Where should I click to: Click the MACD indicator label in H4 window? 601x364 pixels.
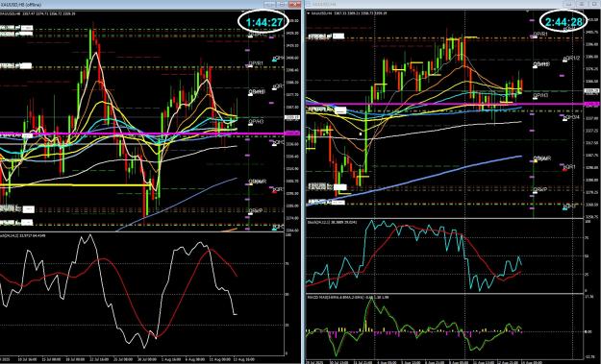coord(348,297)
